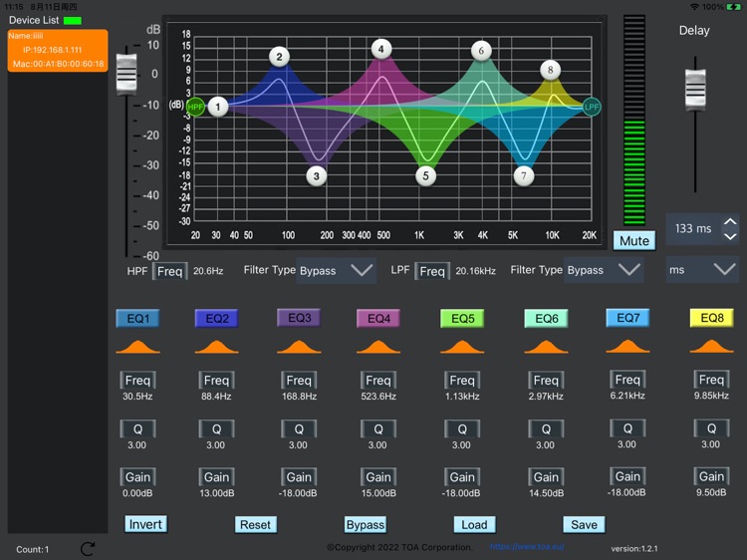Screen dimensions: 747x560
Task: Toggle the EQ2 band button
Action: point(217,319)
